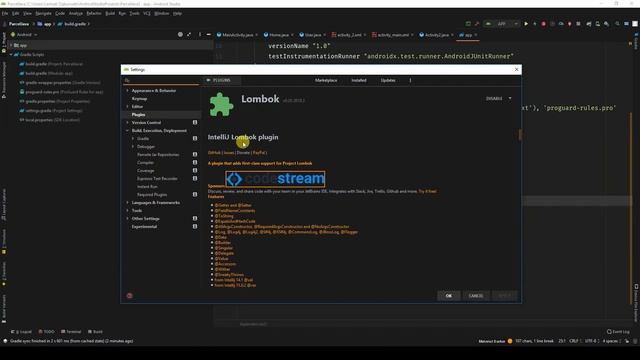The width and height of the screenshot is (640, 360).
Task: Click the Project panel hide minus icon
Action: [209, 35]
